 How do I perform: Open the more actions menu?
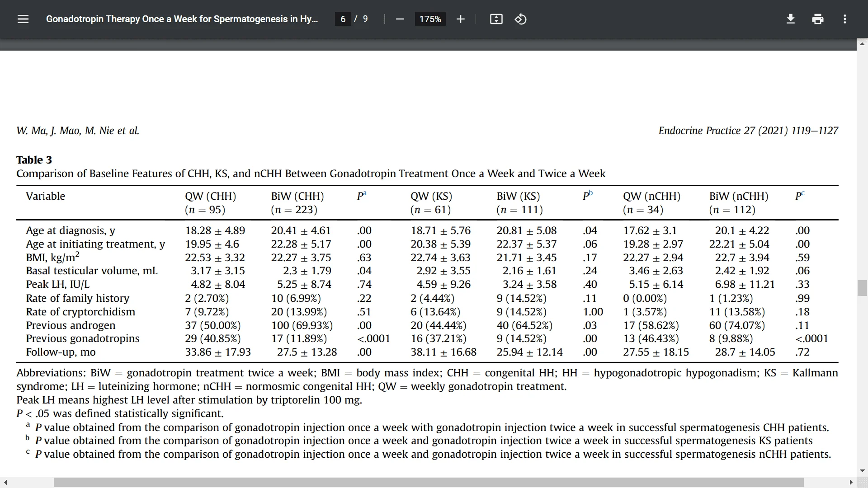point(844,19)
